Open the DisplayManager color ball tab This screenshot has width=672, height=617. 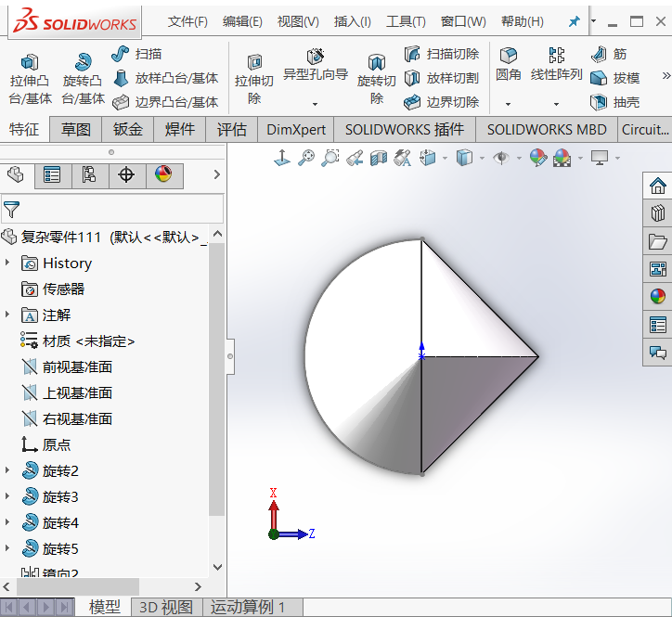pyautogui.click(x=163, y=174)
